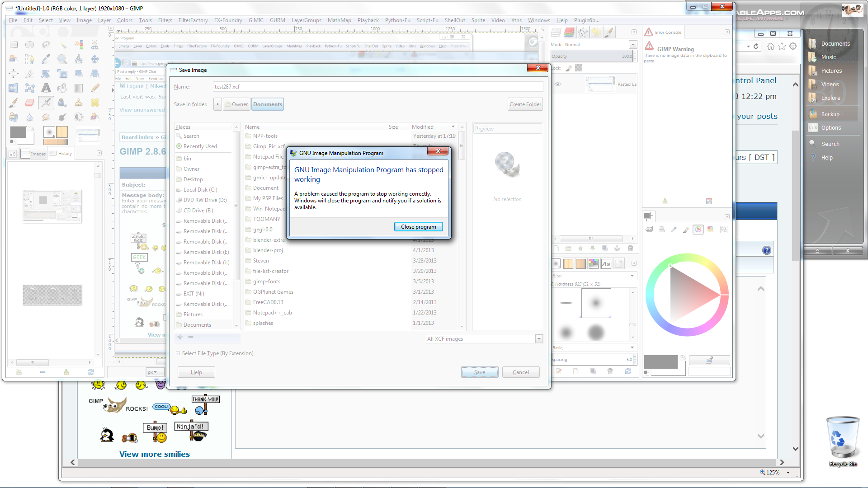Select the Zoom magnifier tool
The width and height of the screenshot is (868, 488).
coord(62,59)
